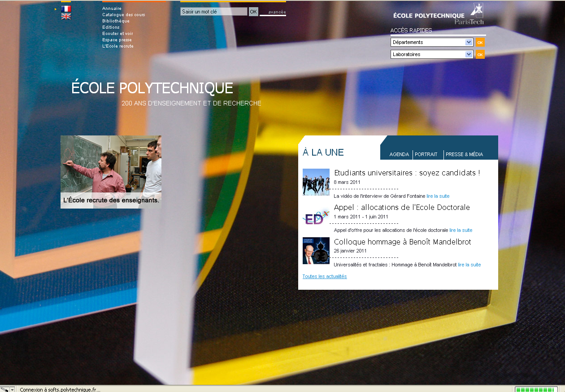This screenshot has width=565, height=392.
Task: Open the École Polytechnique ParisTech logo
Action: coord(439,14)
